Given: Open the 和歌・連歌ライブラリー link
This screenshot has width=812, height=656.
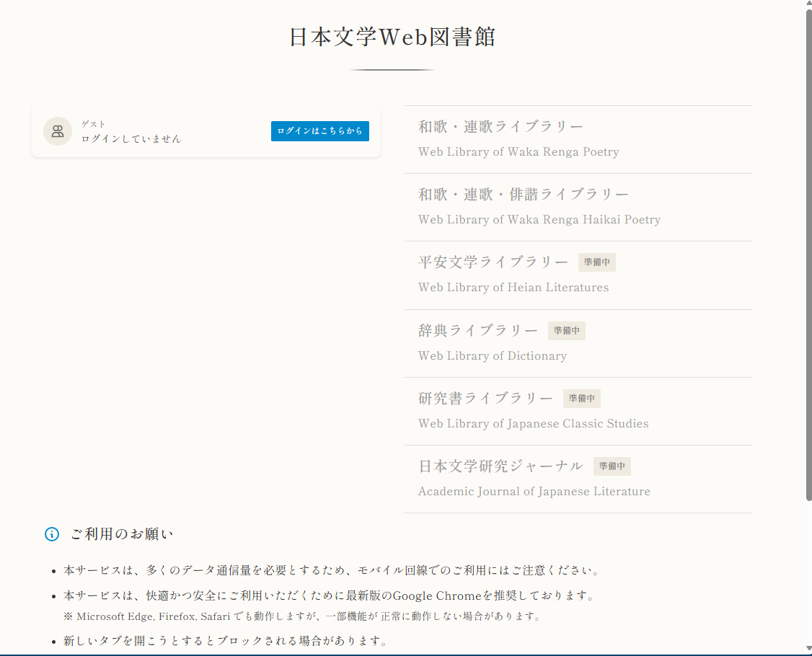Looking at the screenshot, I should click(x=500, y=127).
